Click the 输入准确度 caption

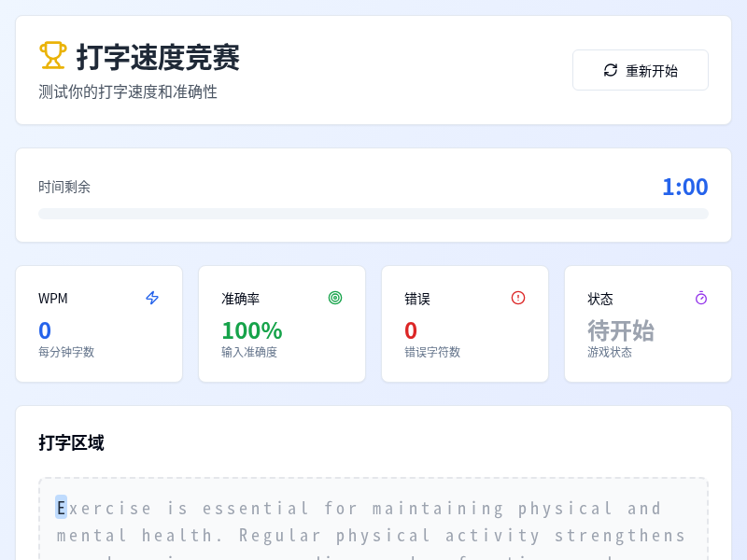pyautogui.click(x=249, y=352)
